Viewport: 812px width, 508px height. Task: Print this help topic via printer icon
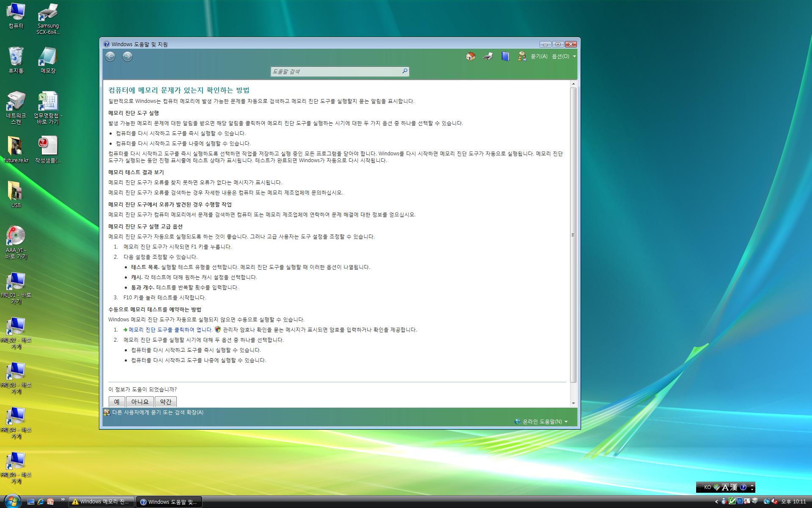click(488, 56)
